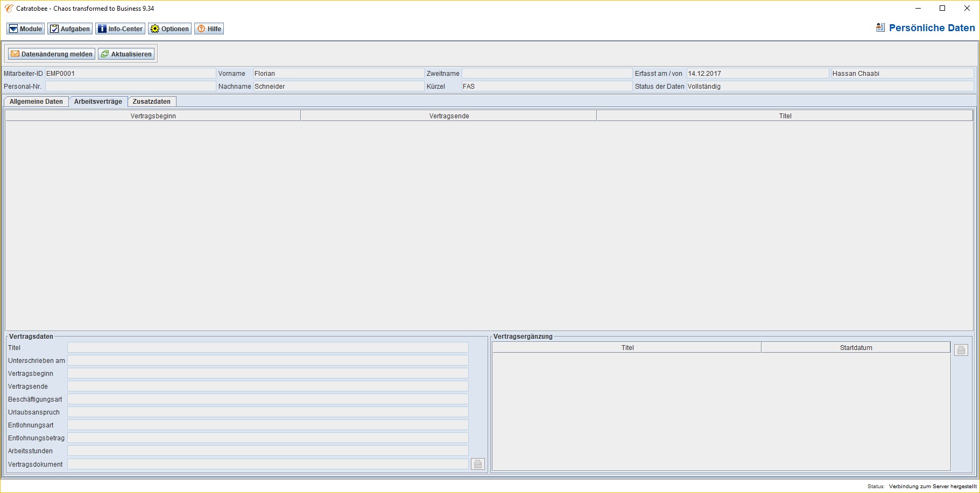Click Datenänderung melden button
Screen dimensions: 980x493
(x=52, y=54)
